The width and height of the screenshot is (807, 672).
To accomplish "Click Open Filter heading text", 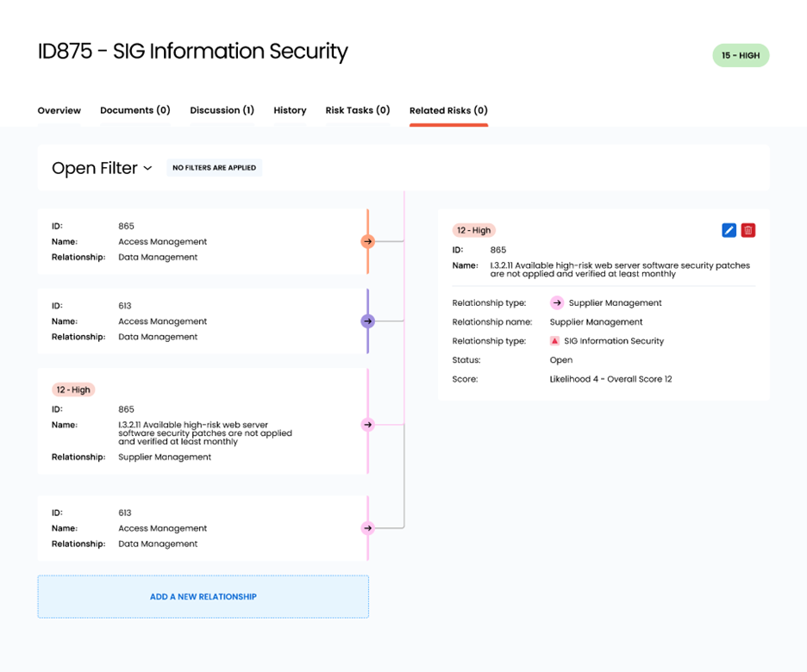I will coord(95,168).
